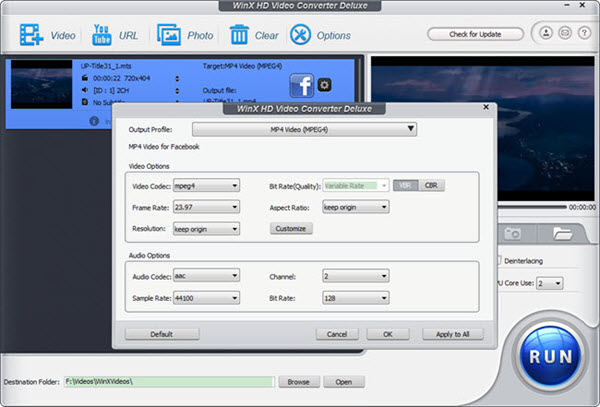The height and width of the screenshot is (407, 600).
Task: Open the CPU Core Use dropdown
Action: pos(549,283)
